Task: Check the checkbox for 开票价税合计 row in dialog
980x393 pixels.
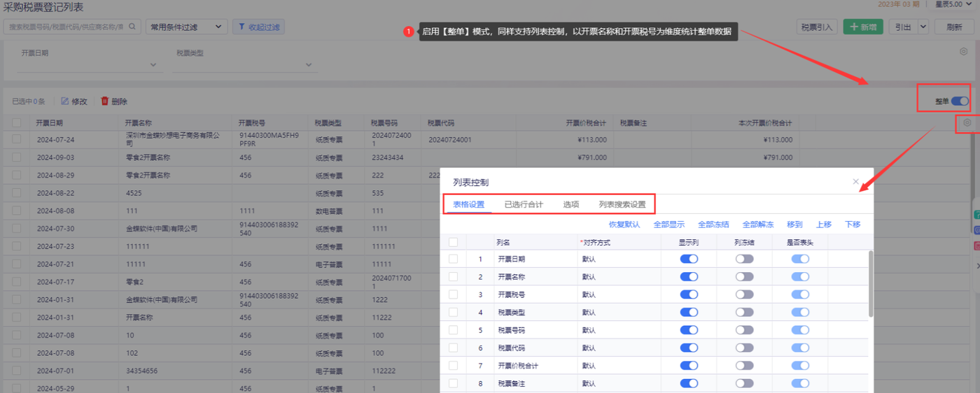Action: point(453,366)
